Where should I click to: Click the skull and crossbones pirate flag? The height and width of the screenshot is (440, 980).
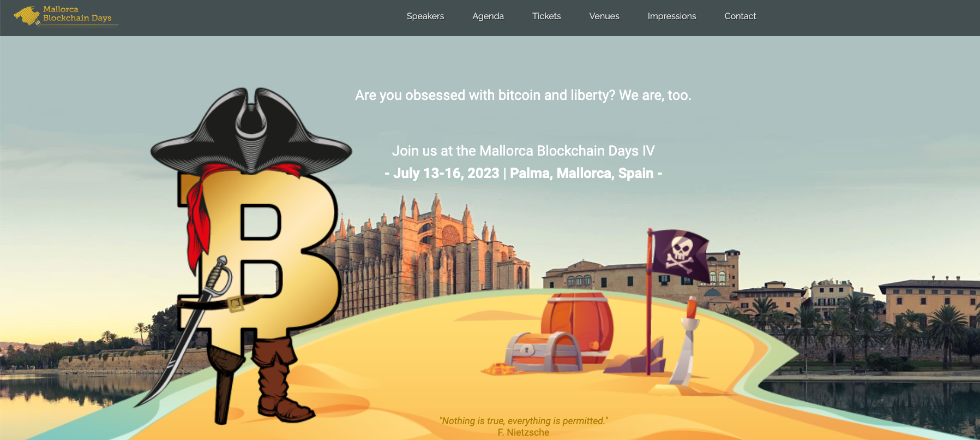680,254
